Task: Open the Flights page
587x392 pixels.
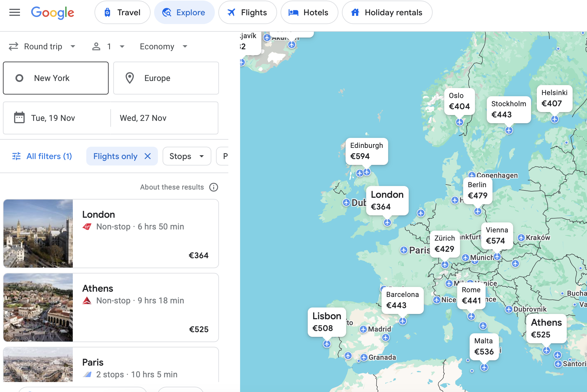Action: coord(247,12)
